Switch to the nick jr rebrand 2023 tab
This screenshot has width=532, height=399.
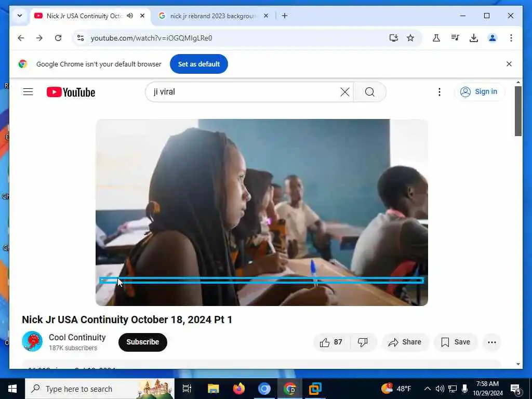click(214, 16)
